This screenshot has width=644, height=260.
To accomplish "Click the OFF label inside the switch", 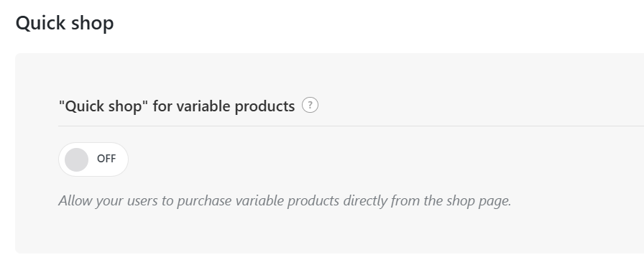I will pyautogui.click(x=106, y=159).
